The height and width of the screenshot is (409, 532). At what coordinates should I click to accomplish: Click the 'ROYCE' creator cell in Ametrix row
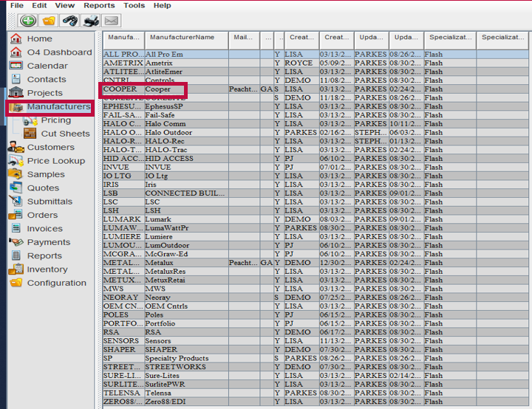point(302,63)
